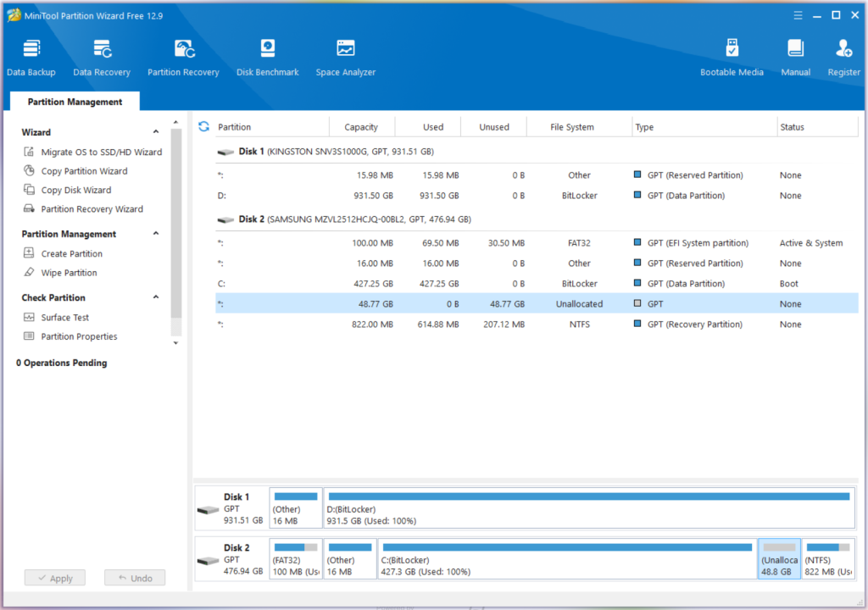Sort by the Unused column header

(x=494, y=127)
